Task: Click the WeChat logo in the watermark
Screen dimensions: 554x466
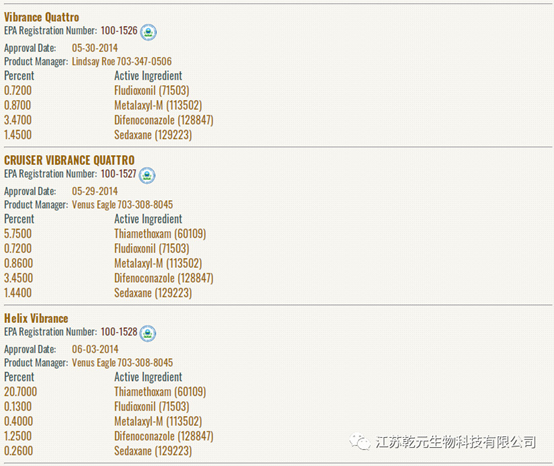Action: point(359,441)
